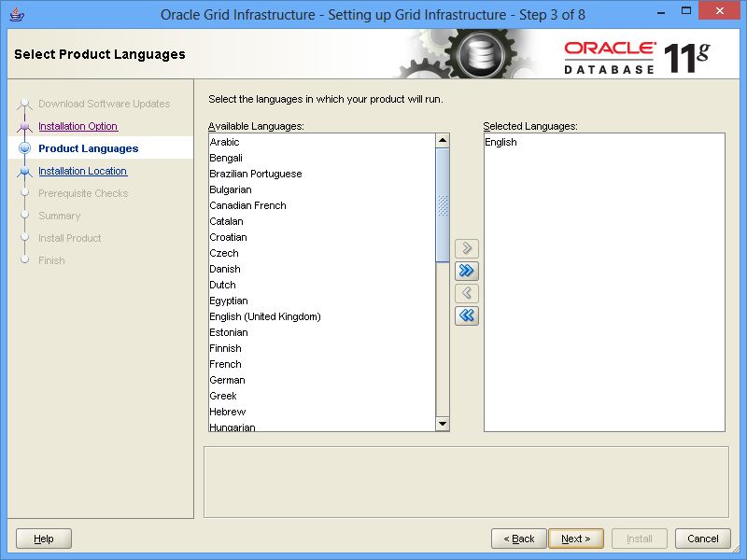Viewport: 747px width, 560px height.
Task: Select Egyptian in the list
Action: coord(322,301)
